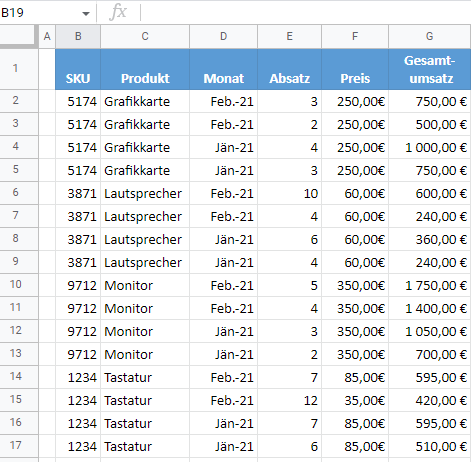Select cell with 510,00 € total
This screenshot has width=471, height=462.
point(430,446)
